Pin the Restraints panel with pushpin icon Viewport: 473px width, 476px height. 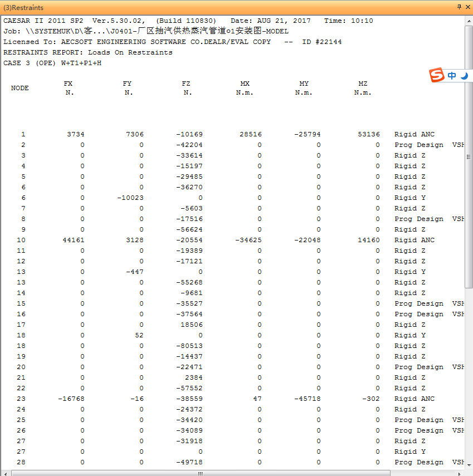pos(459,7)
